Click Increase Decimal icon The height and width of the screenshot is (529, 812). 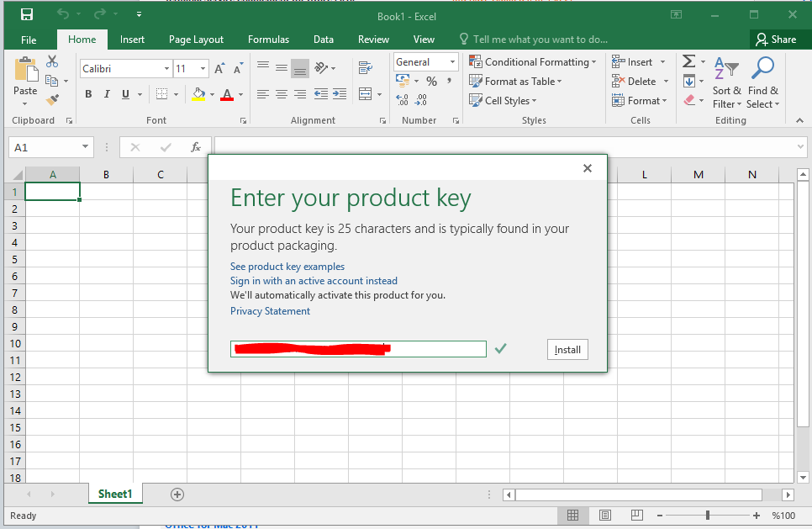403,99
